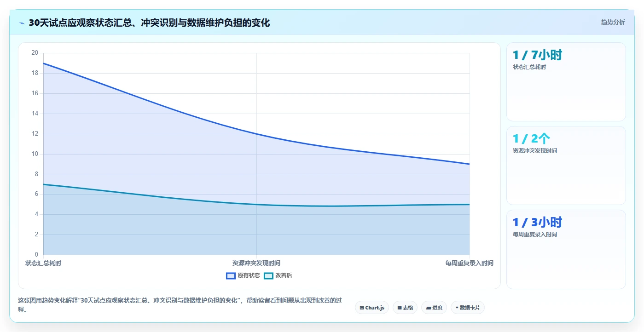The image size is (644, 332).
Task: Click the 趋势分析 label
Action: coord(613,22)
